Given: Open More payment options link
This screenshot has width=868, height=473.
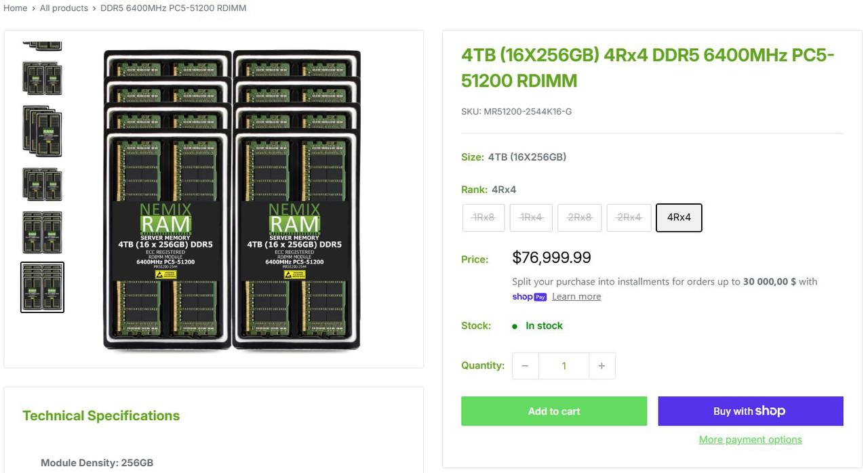Looking at the screenshot, I should (x=750, y=440).
